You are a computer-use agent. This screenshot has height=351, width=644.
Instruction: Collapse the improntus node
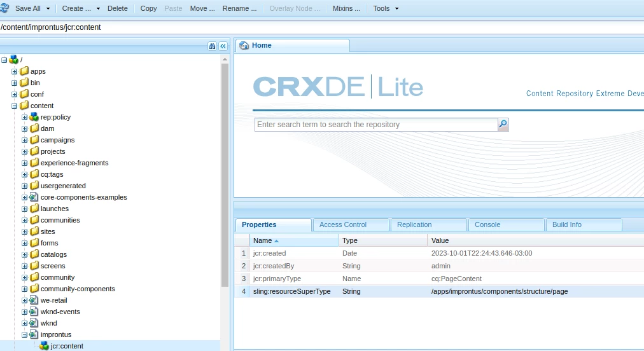coord(25,335)
